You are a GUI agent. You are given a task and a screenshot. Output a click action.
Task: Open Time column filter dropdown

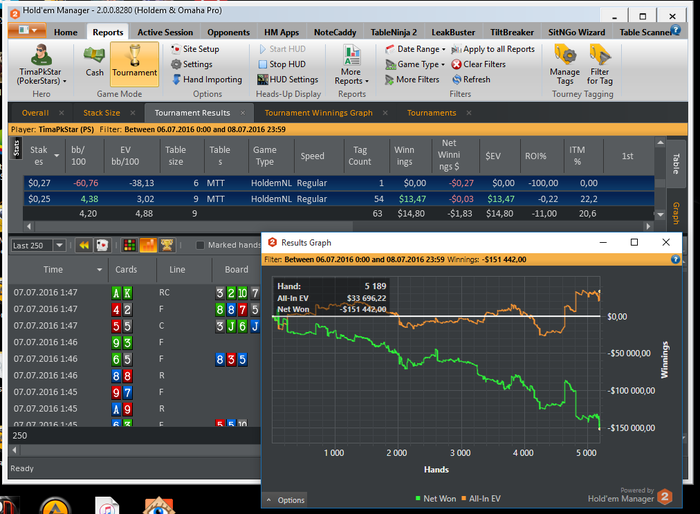coord(99,270)
